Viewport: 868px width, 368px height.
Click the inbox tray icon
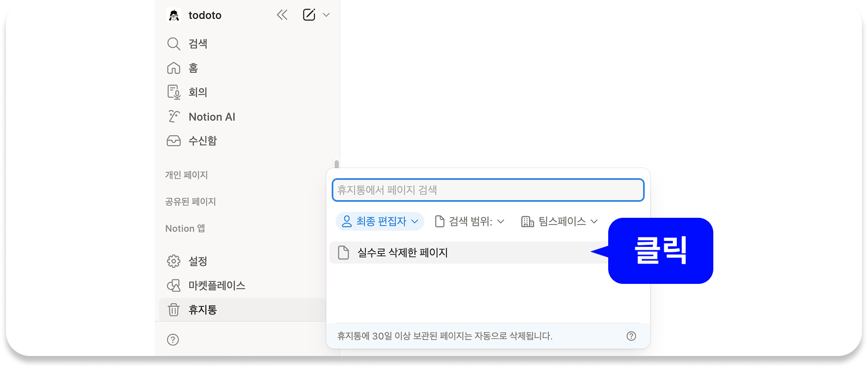(x=174, y=141)
